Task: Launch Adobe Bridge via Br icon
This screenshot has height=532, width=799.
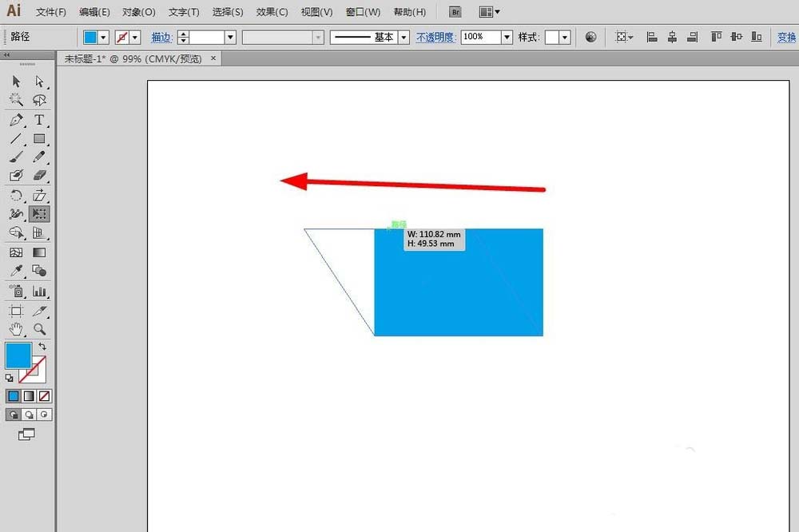Action: 455,12
